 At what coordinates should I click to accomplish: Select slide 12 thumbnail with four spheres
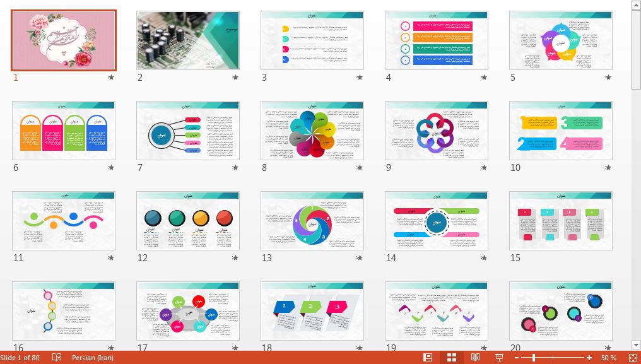[x=188, y=221]
